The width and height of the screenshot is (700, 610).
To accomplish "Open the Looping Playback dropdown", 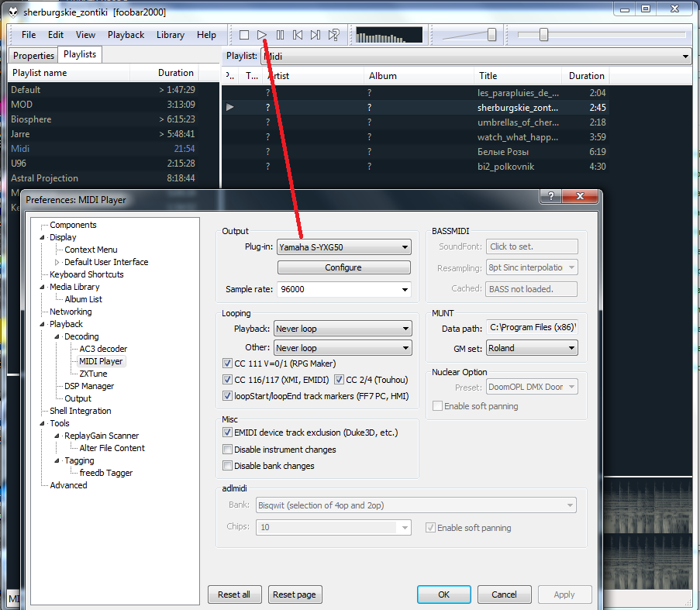I will click(343, 329).
